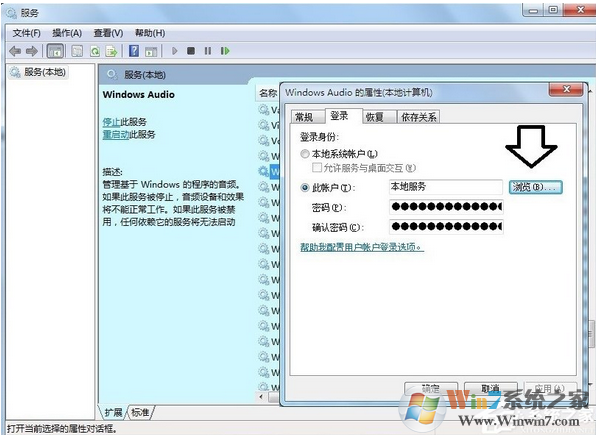Click the Export list toolbar icon
This screenshot has height=435, width=596.
click(111, 51)
